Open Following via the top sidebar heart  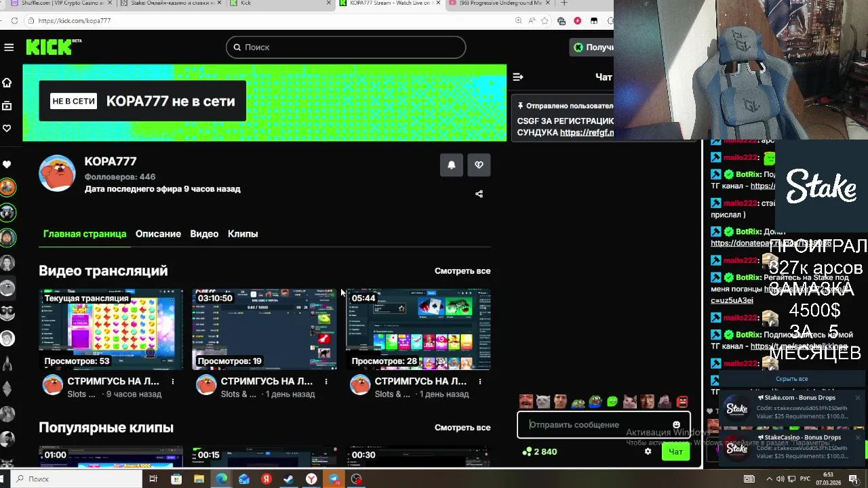point(7,128)
